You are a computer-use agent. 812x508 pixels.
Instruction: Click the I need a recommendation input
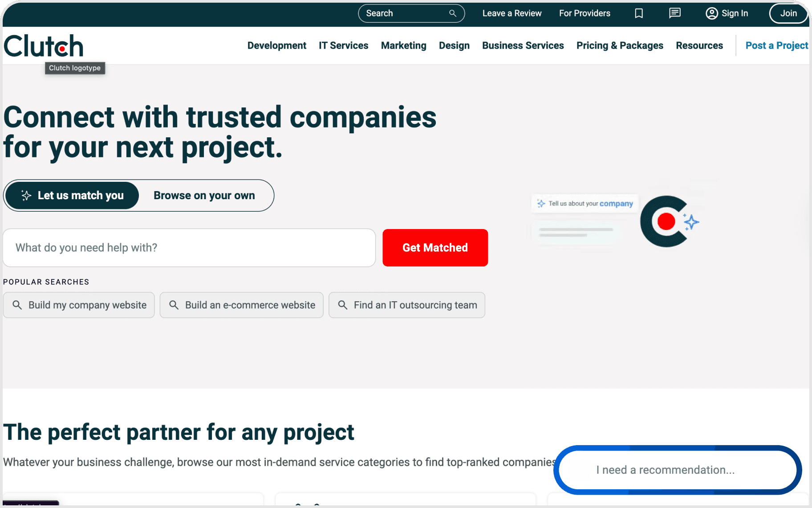coord(678,470)
